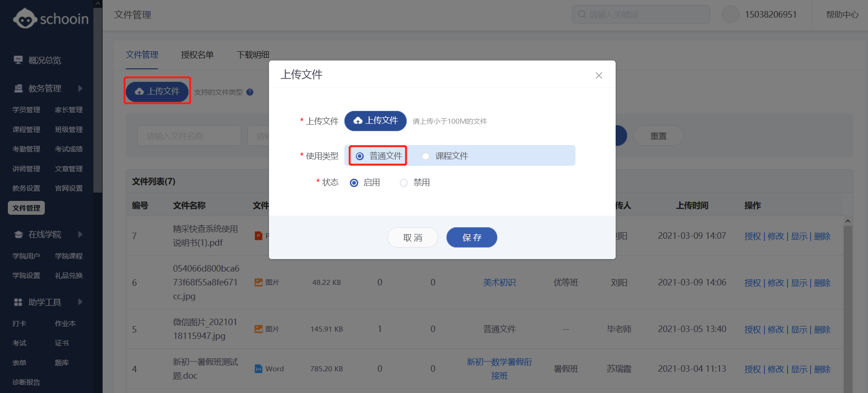Collapse the 在线学院 menu arrow
The width and height of the screenshot is (868, 393).
[x=80, y=235]
